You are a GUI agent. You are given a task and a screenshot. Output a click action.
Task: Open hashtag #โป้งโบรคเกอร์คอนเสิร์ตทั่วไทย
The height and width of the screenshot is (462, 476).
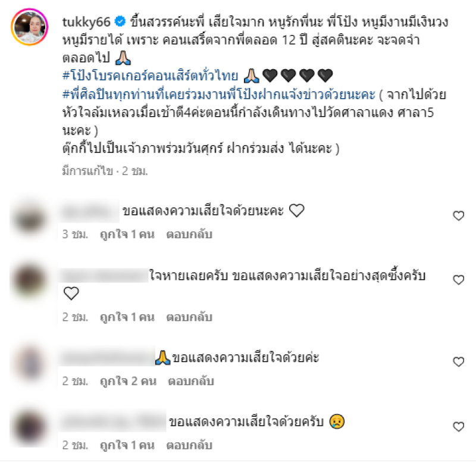[x=151, y=76]
